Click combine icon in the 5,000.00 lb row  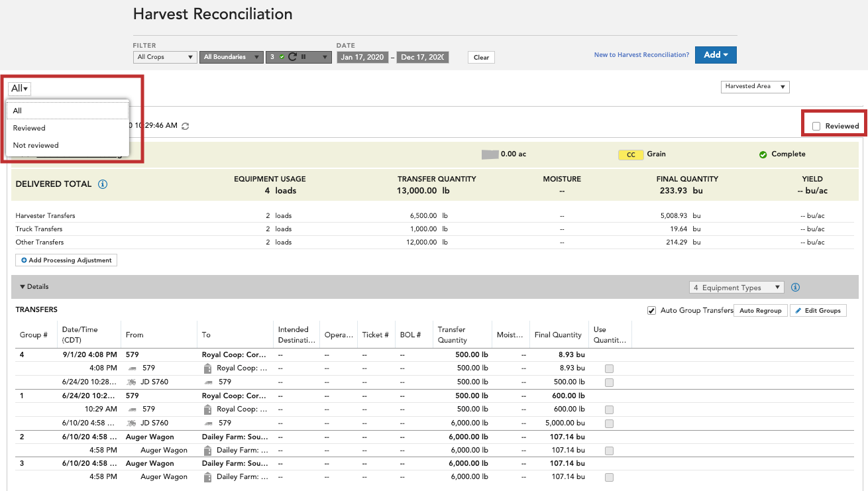tap(133, 423)
